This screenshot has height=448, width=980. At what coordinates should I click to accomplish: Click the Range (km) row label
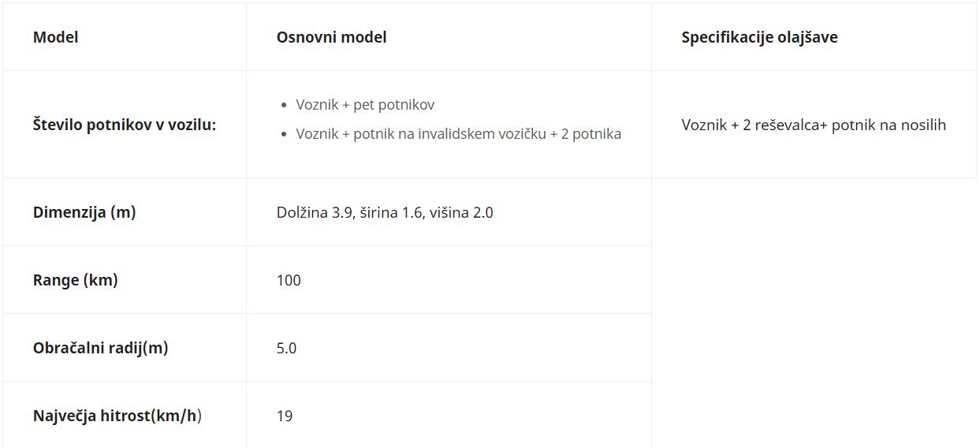click(76, 280)
